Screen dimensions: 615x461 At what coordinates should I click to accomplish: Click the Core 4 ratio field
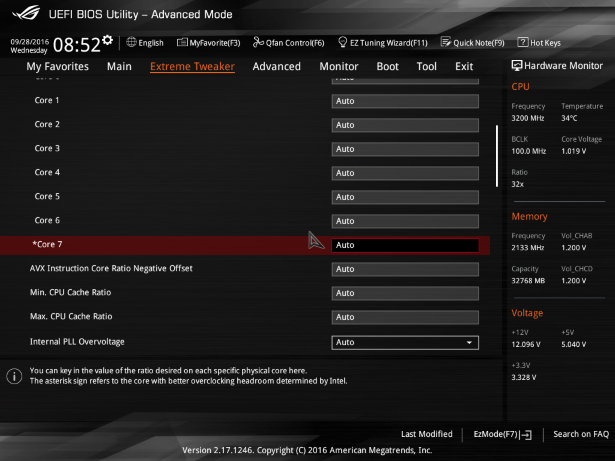pos(405,173)
